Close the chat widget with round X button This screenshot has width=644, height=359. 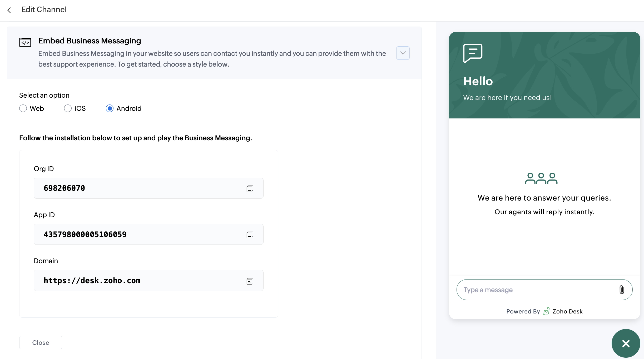point(626,343)
